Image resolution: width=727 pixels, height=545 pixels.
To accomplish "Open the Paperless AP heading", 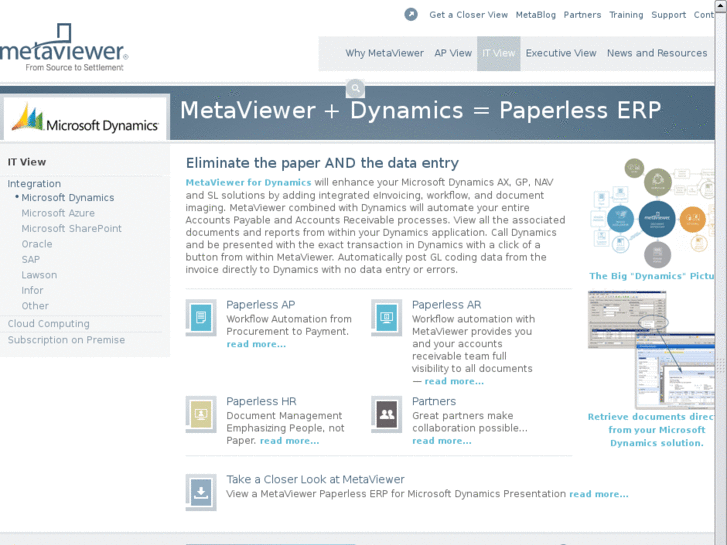I will (261, 305).
